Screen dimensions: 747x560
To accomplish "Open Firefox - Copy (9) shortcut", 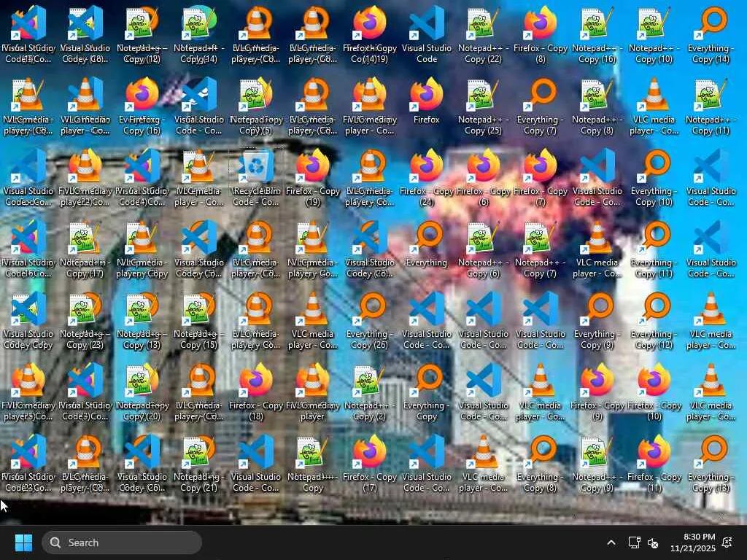I will click(x=597, y=392).
